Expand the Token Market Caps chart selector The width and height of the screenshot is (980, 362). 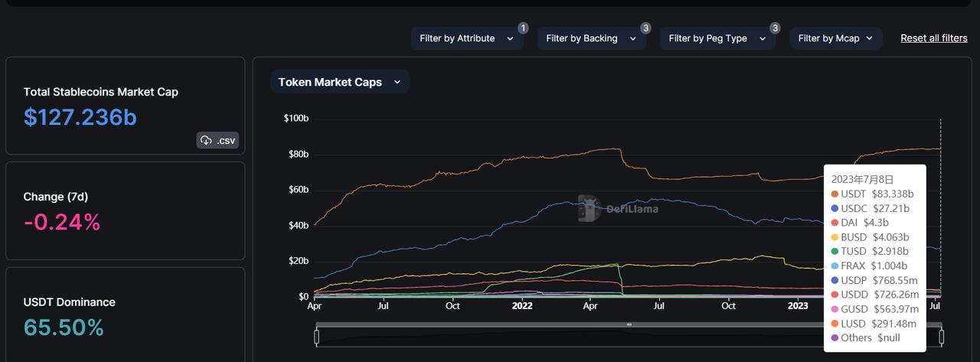[340, 82]
